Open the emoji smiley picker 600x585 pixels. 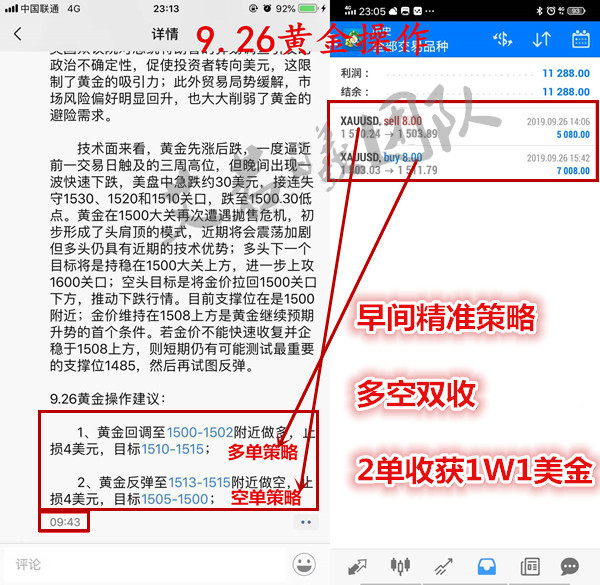(304, 564)
